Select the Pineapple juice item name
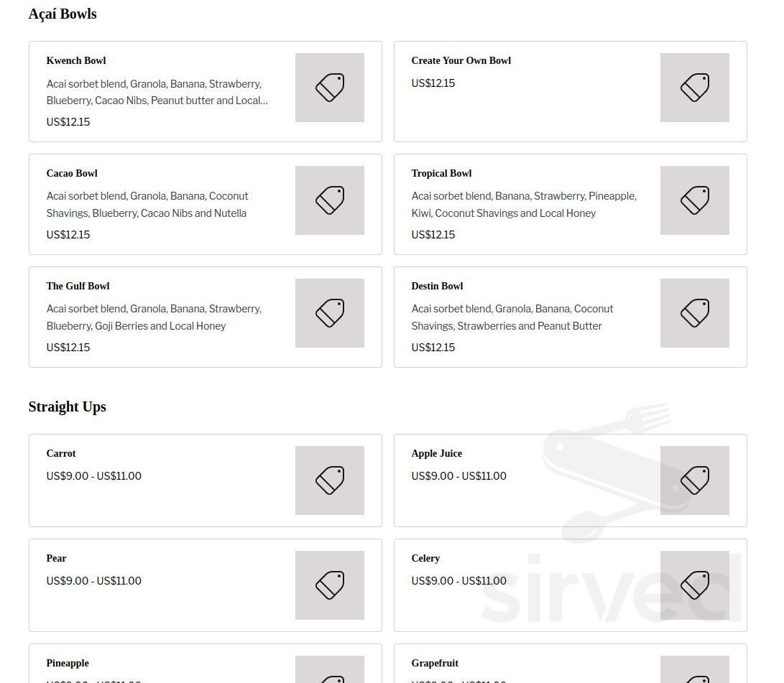 (68, 664)
